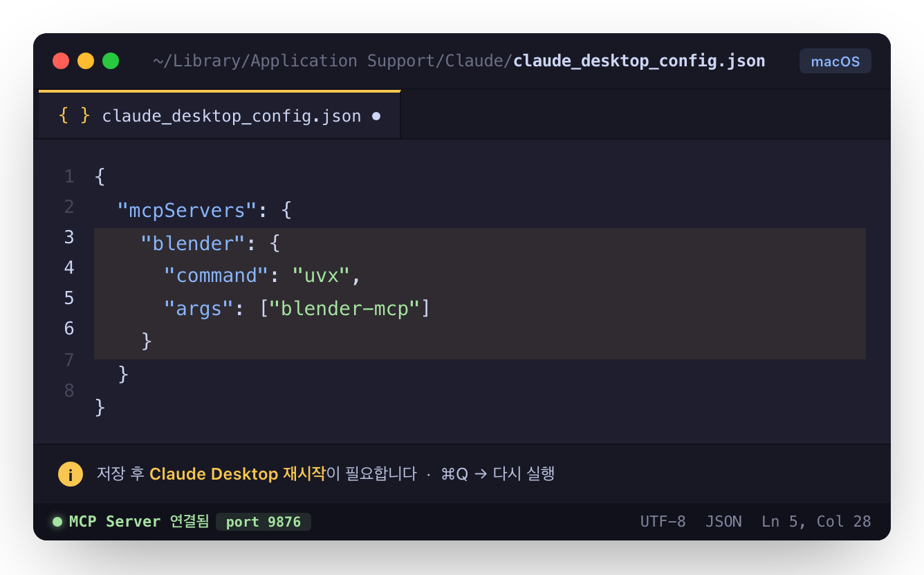This screenshot has height=575, width=924.
Task: Click the curly braces JSON file icon
Action: pos(75,115)
